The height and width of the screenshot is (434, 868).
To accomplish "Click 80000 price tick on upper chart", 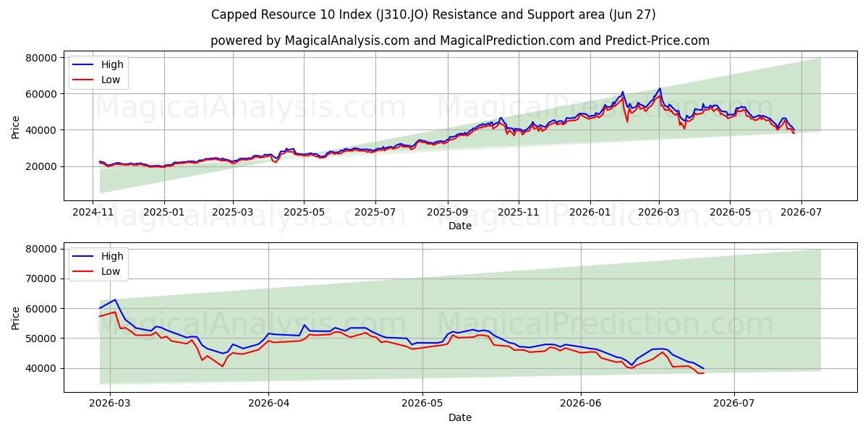I will tap(43, 58).
